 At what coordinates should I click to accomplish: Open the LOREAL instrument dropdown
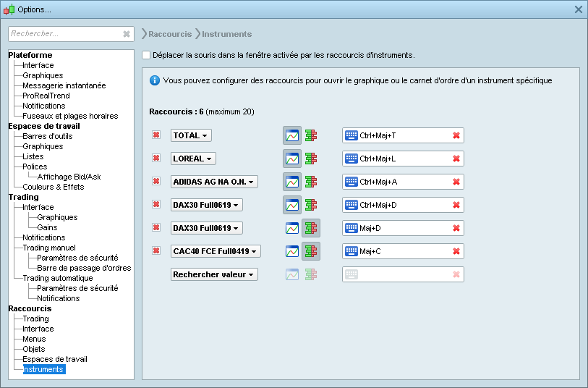(193, 159)
